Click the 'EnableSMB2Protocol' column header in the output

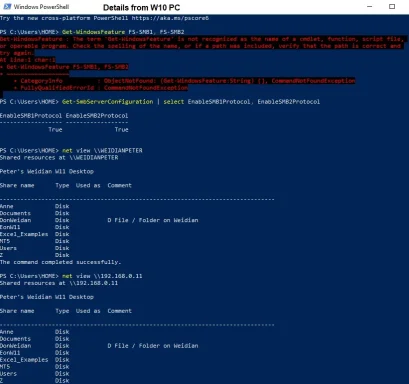click(97, 116)
